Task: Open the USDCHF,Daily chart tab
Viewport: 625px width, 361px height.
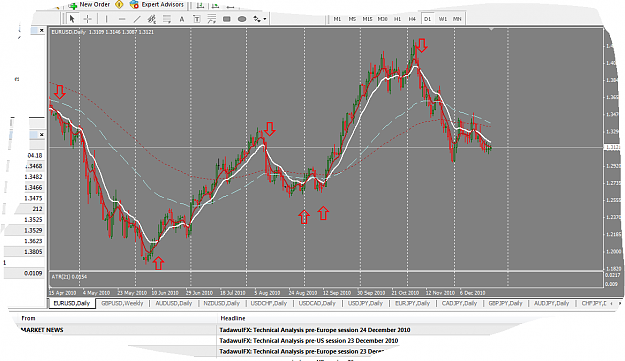Action: click(x=269, y=303)
